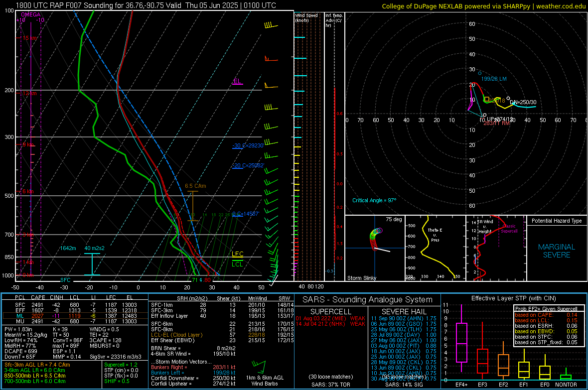
Task: Click the Corfidi Upshear value row
Action: tap(193, 384)
